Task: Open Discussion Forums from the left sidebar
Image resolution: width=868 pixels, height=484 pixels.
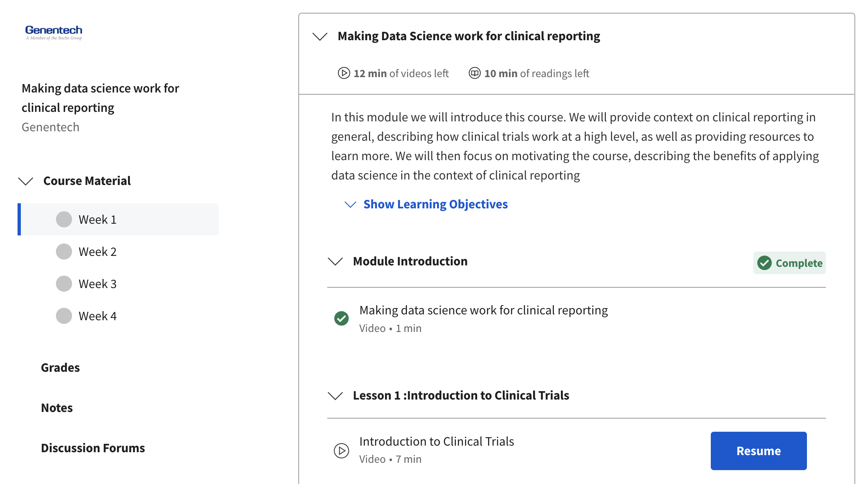Action: coord(93,446)
